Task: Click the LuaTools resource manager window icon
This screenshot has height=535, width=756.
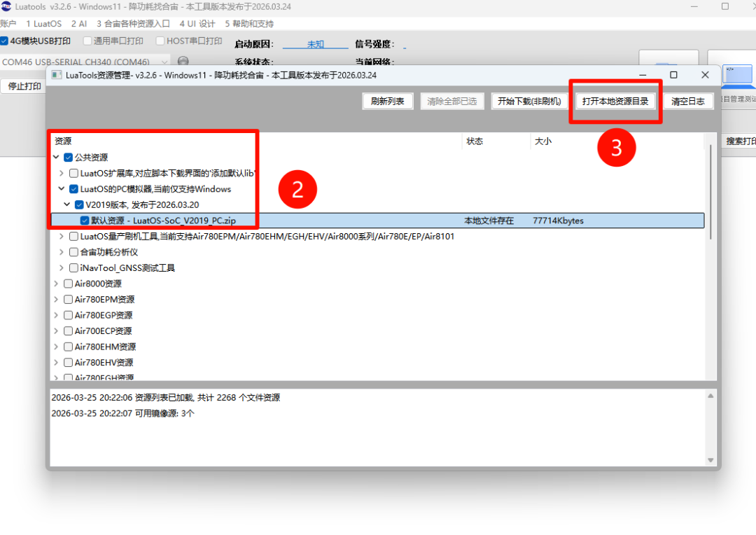Action: pos(57,75)
